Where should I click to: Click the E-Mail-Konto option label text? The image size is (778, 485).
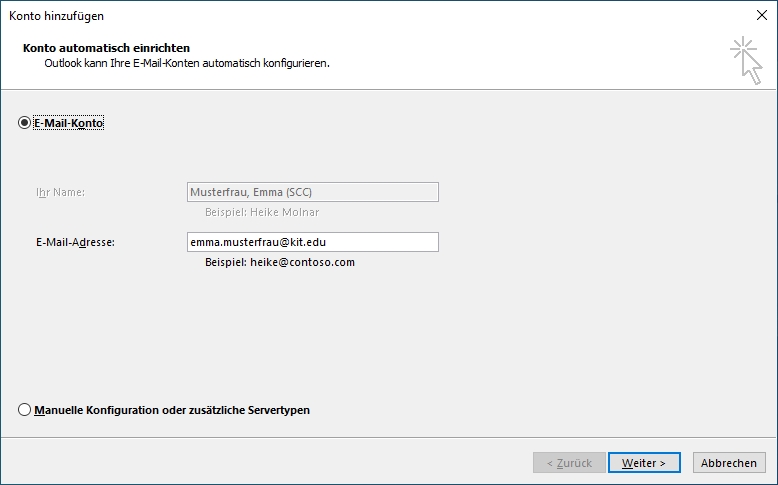click(x=69, y=123)
